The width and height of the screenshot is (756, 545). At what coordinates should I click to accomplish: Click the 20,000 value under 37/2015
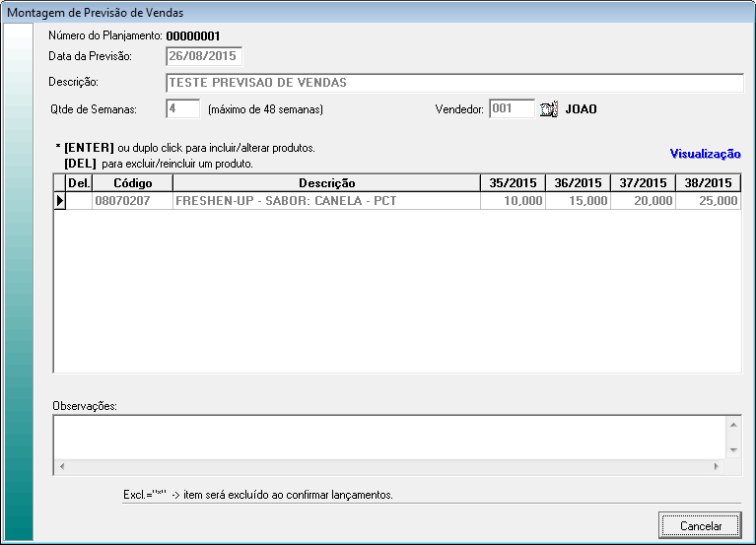(x=643, y=200)
